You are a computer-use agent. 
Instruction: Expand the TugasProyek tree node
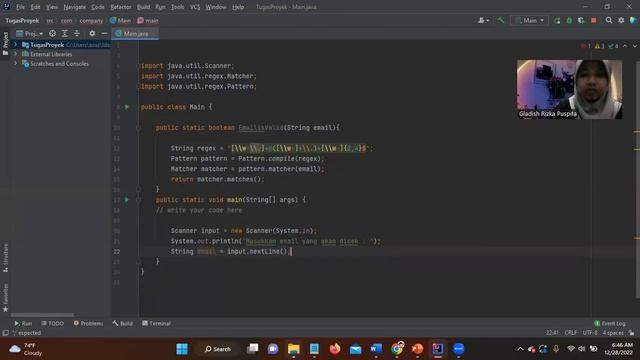[x=16, y=44]
